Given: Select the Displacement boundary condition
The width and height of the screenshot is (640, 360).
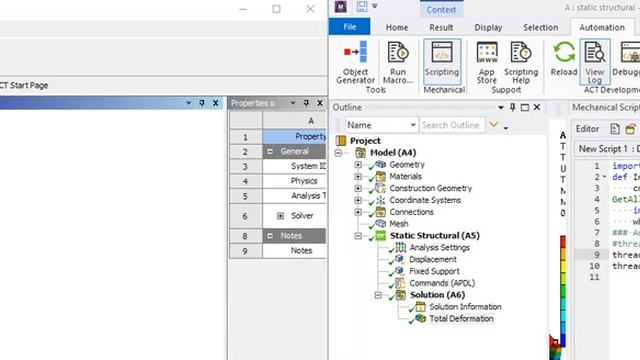Looking at the screenshot, I should (x=433, y=259).
